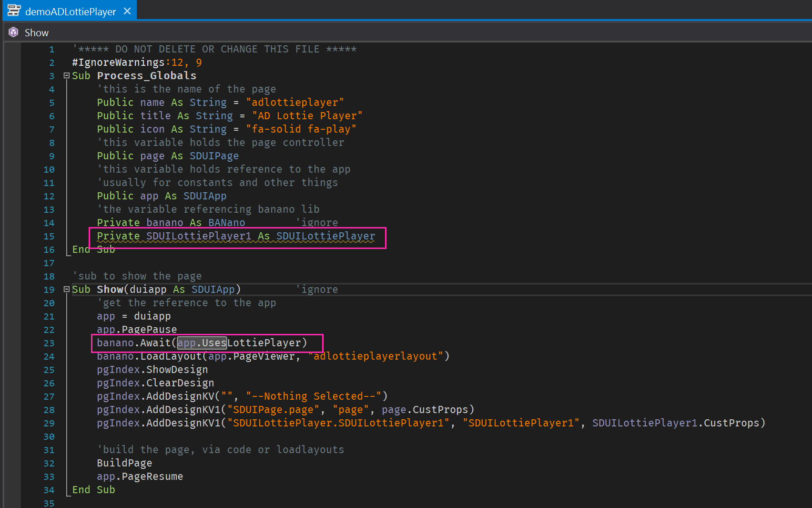Click the SDUILottiePlayer type on line 15
Screen dimensions: 812x508
tap(325, 236)
